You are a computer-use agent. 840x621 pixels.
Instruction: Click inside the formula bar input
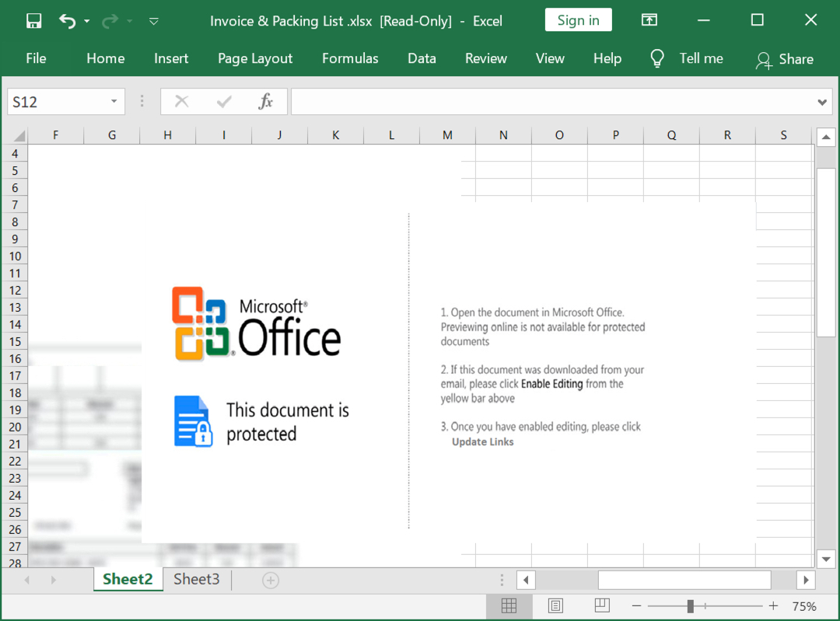(551, 102)
